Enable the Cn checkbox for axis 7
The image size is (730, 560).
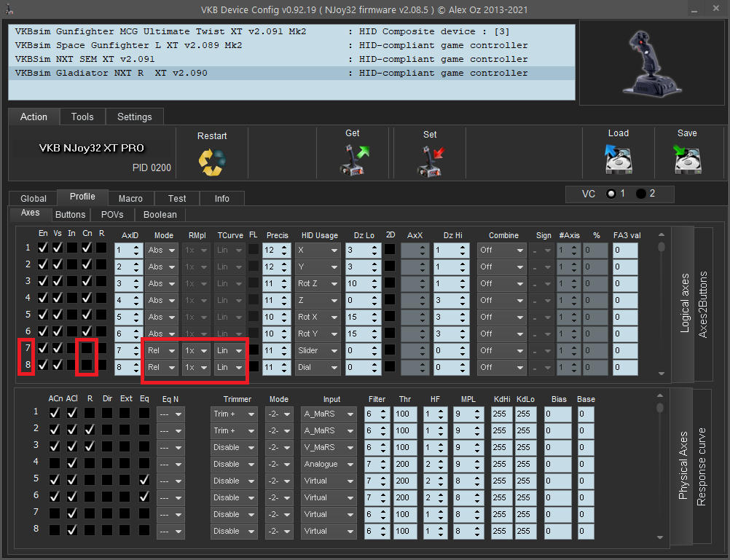point(87,349)
